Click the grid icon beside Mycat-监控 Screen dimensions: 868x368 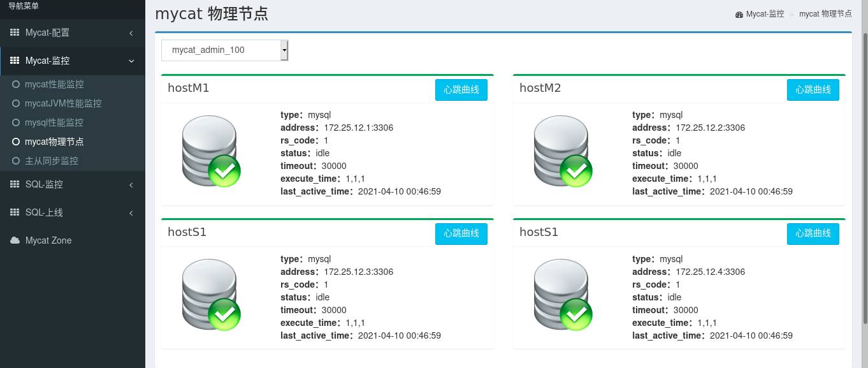point(15,61)
